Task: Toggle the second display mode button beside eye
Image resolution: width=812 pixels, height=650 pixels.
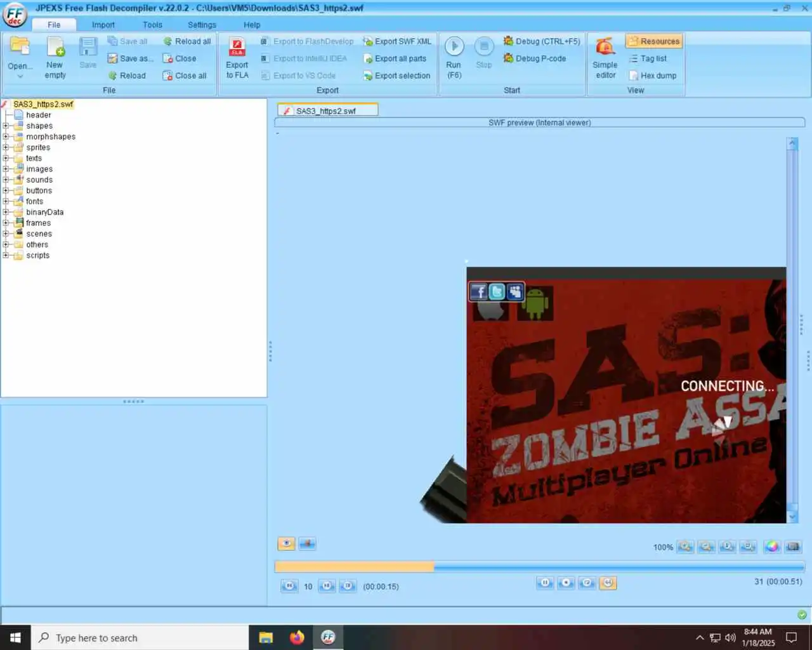Action: (x=307, y=543)
